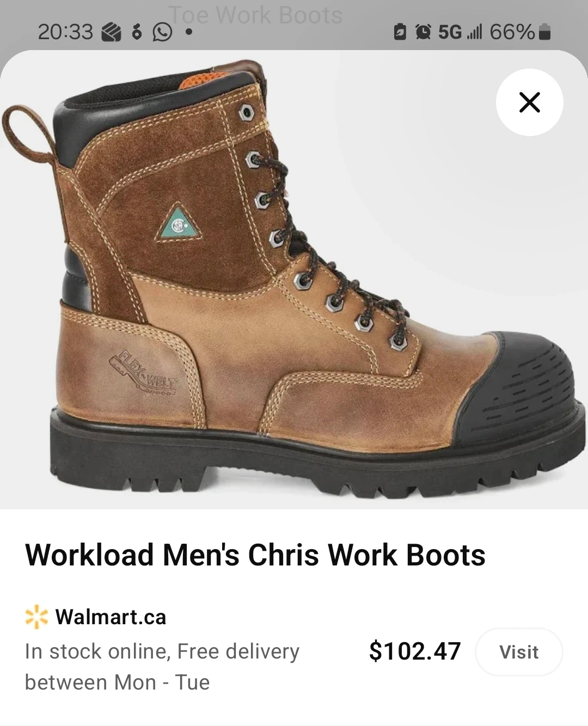The width and height of the screenshot is (588, 726).
Task: Tap the $102.47 price
Action: point(415,651)
